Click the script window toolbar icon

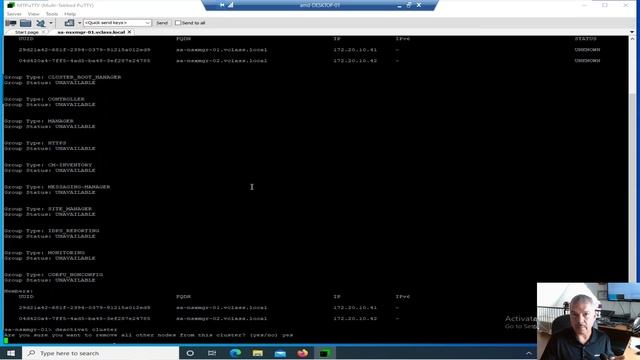coord(69,23)
